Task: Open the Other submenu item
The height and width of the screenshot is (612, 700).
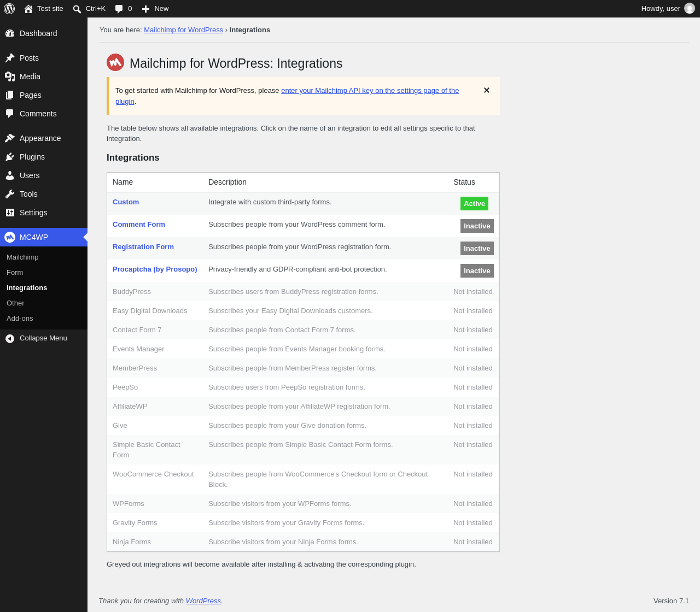Action: pos(15,303)
